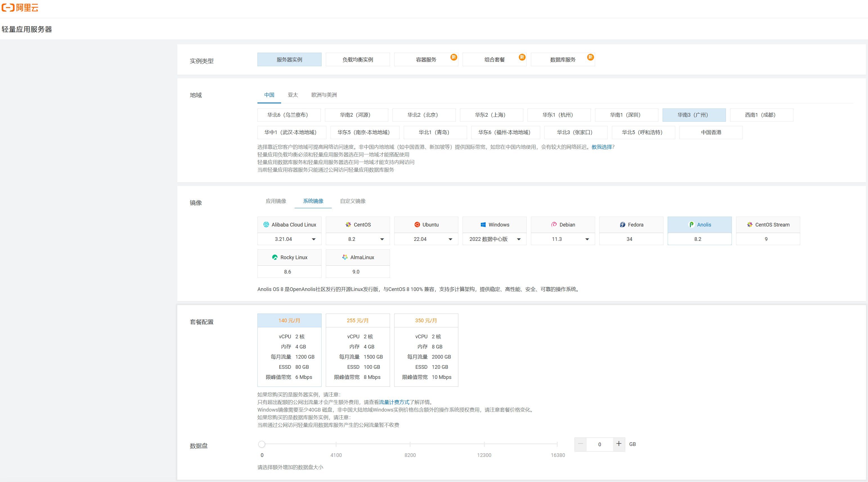The image size is (868, 482).
Task: Click the Aliyun logo icon
Action: pyautogui.click(x=8, y=7)
